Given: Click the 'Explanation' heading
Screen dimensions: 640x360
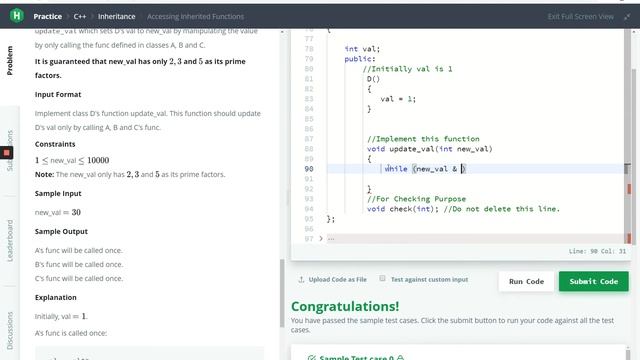Looking at the screenshot, I should (x=56, y=297).
